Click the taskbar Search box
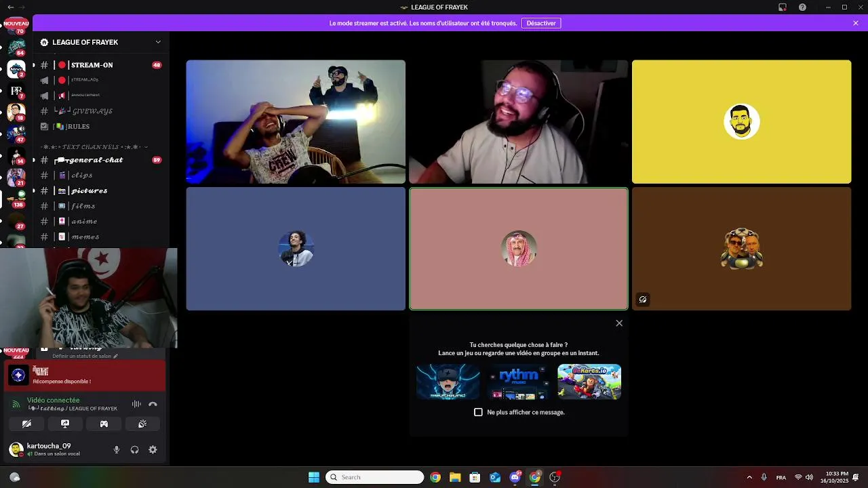Screen dimensions: 868x488 click(375, 477)
